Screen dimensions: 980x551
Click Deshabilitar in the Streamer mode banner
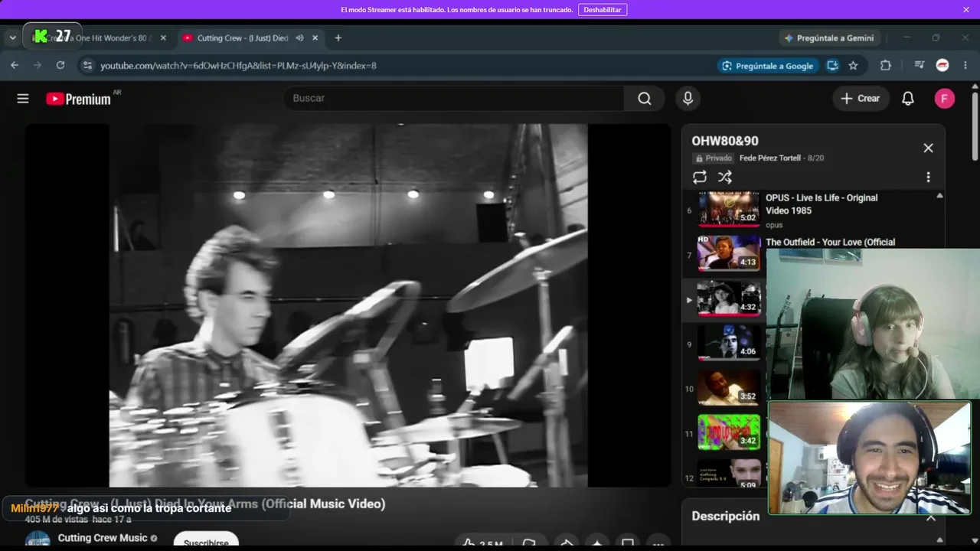603,10
